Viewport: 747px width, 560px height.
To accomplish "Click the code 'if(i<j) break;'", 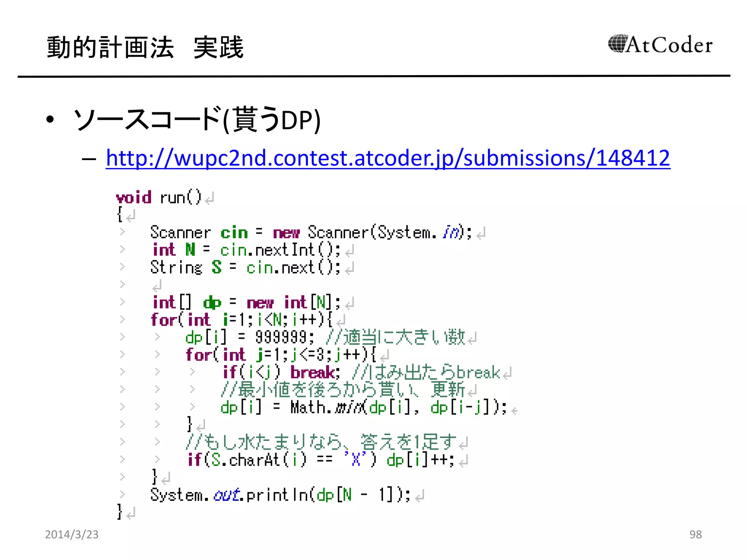I will click(x=282, y=372).
